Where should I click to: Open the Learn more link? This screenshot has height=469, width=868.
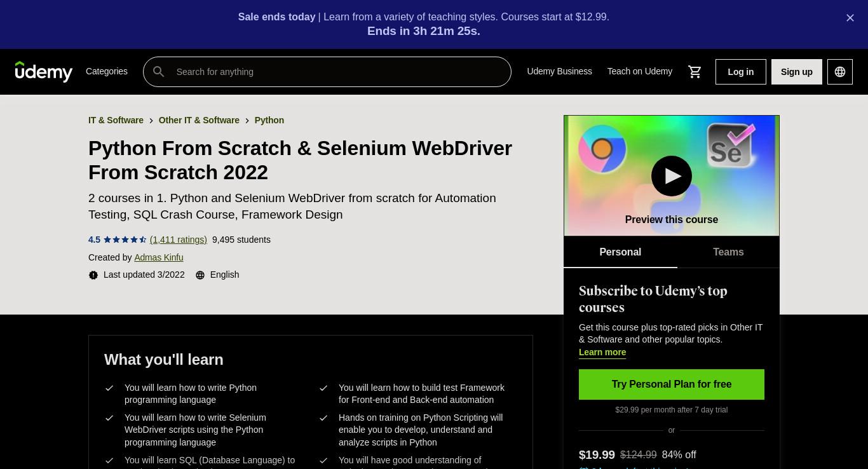click(x=602, y=352)
